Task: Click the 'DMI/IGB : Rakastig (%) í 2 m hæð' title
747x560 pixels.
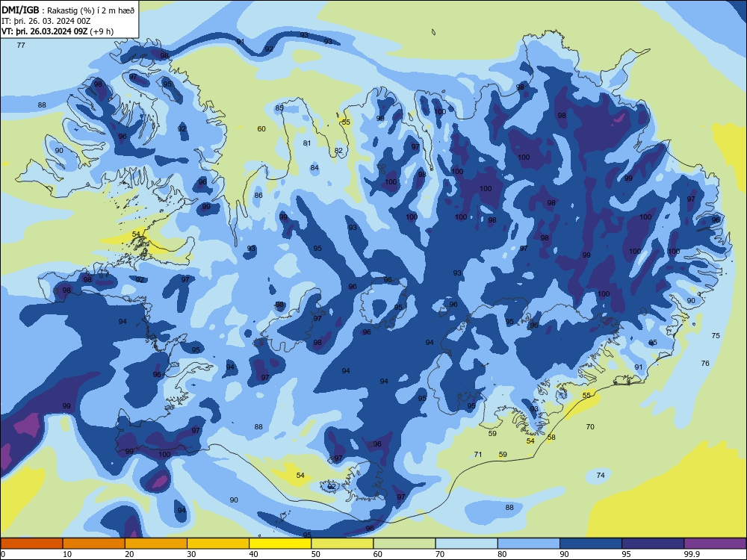Action: [68, 10]
